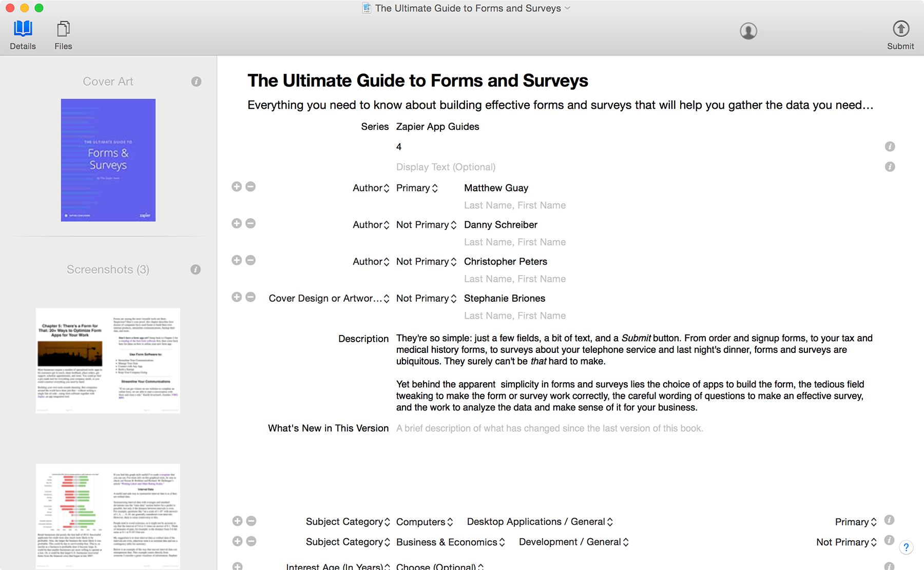Viewport: 924px width, 570px height.
Task: Open Desktop Applications / General subcategory dropdown
Action: coord(540,522)
